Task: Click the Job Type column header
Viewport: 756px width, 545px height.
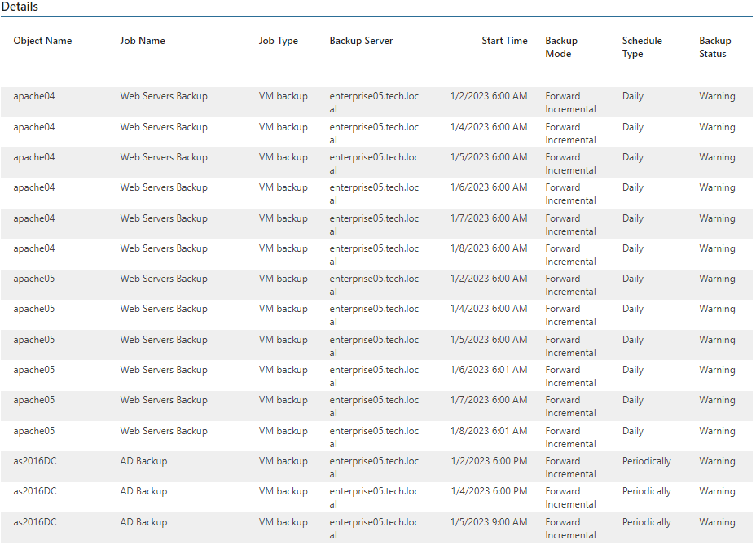Action: (278, 41)
